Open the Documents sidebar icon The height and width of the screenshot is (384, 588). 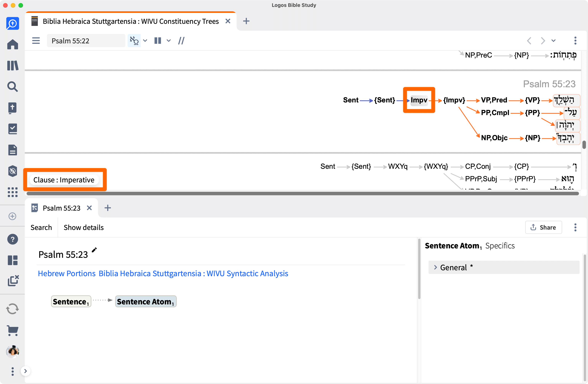[13, 150]
